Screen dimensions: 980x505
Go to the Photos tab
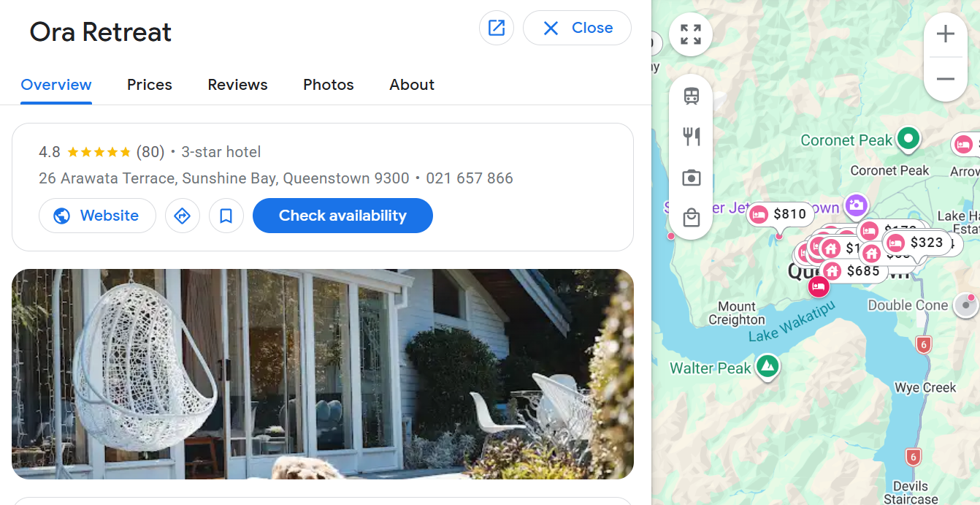click(x=329, y=85)
